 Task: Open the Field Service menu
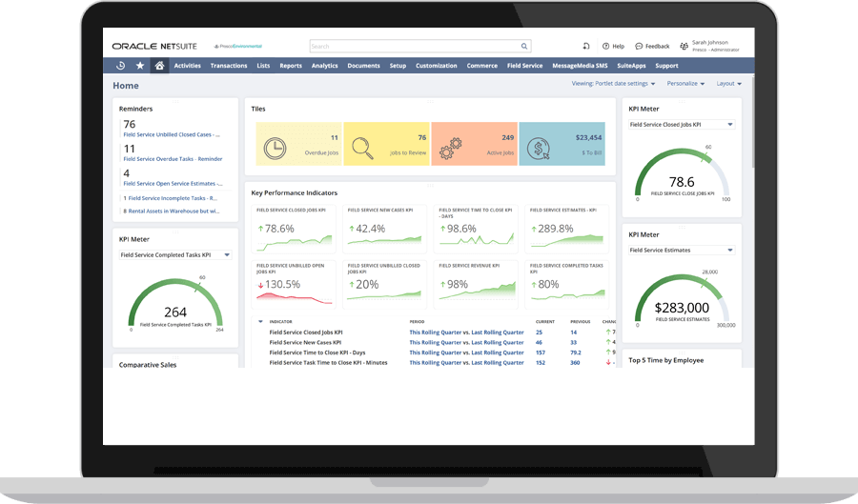click(x=524, y=66)
